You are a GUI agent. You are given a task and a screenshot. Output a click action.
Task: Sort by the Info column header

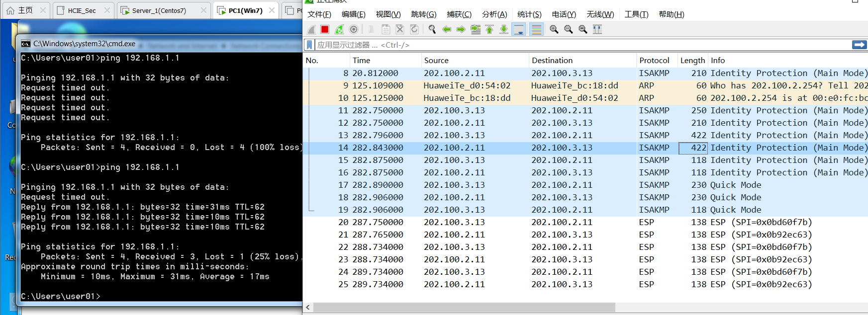pos(788,60)
